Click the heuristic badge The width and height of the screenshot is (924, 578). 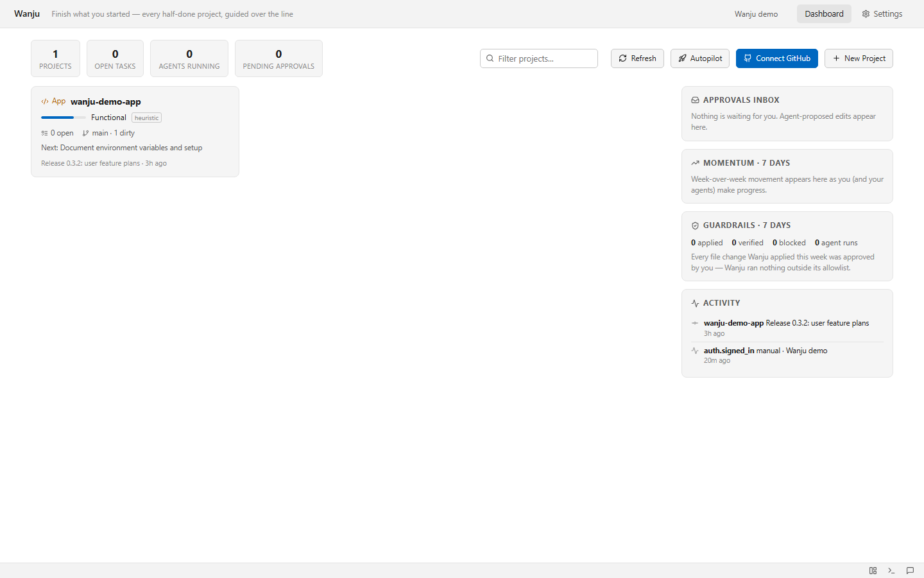[146, 118]
